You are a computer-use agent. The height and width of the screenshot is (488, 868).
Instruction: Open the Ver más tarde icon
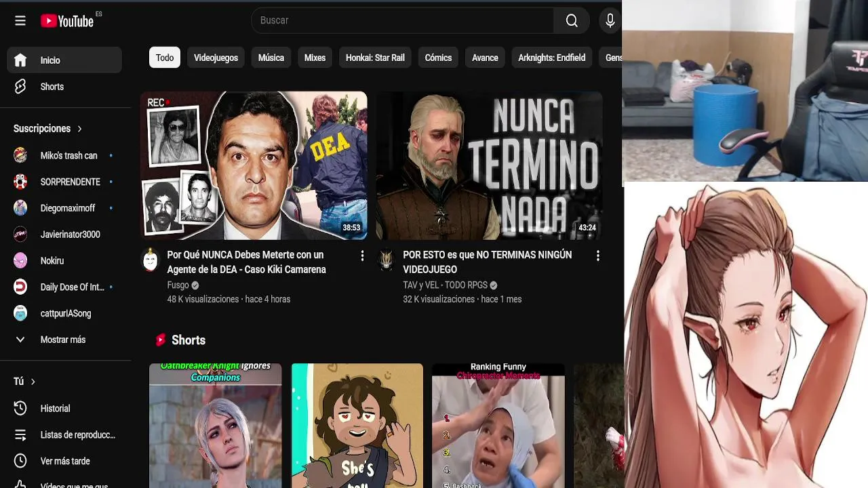20,461
